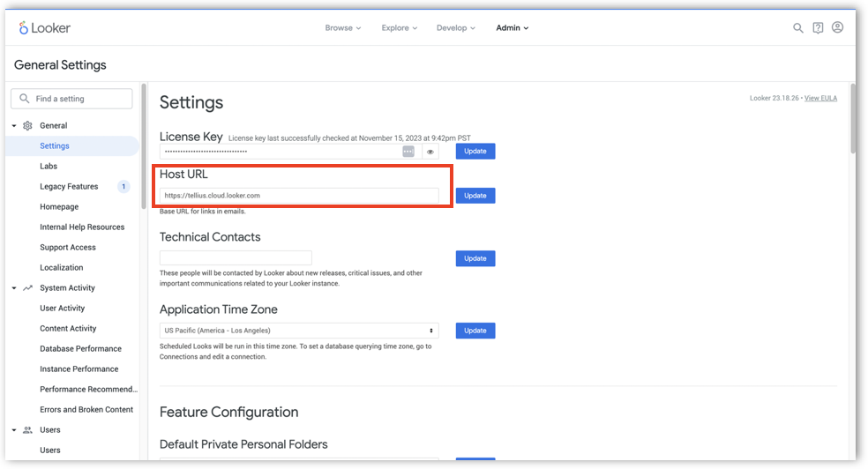Click the Users group icon in sidebar
The width and height of the screenshot is (868, 469).
pos(27,430)
